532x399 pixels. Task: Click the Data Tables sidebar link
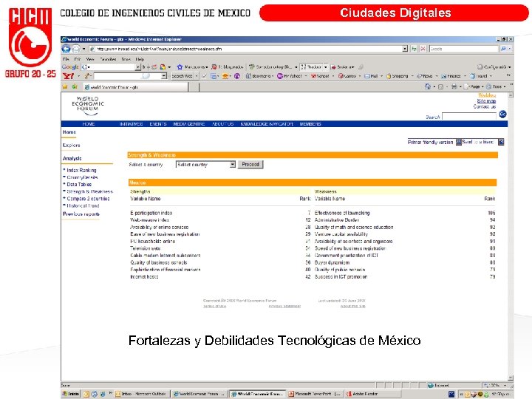pos(79,185)
